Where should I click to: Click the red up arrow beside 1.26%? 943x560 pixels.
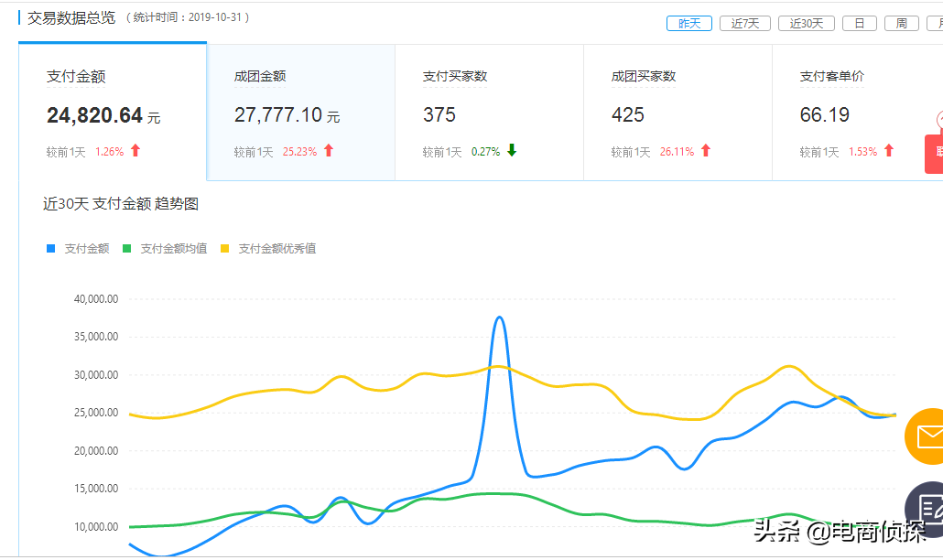135,151
